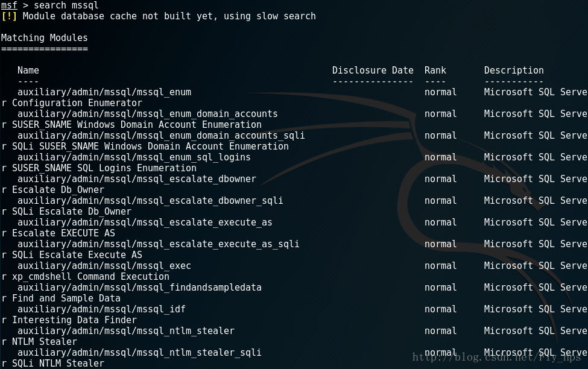588x369 pixels.
Task: Click the blog.csdn.net watermark URL
Action: 497,357
